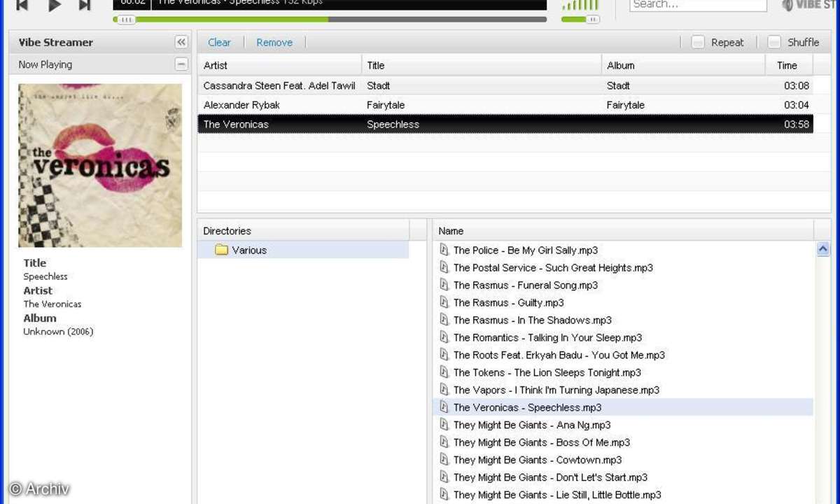Minimize the Now Playing section
The image size is (840, 504).
click(181, 64)
